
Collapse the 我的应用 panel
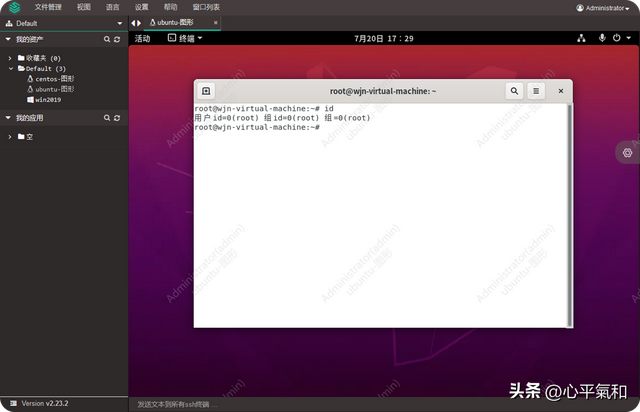point(8,118)
